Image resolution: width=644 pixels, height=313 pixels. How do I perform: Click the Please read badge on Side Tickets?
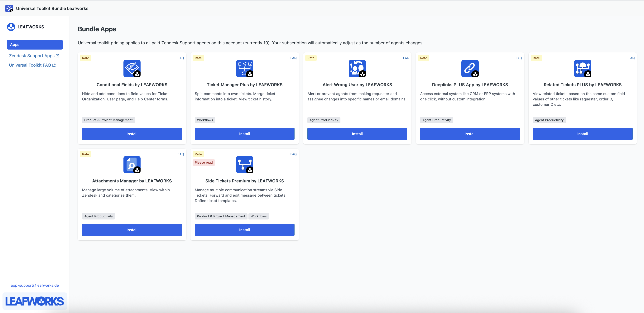pyautogui.click(x=204, y=162)
